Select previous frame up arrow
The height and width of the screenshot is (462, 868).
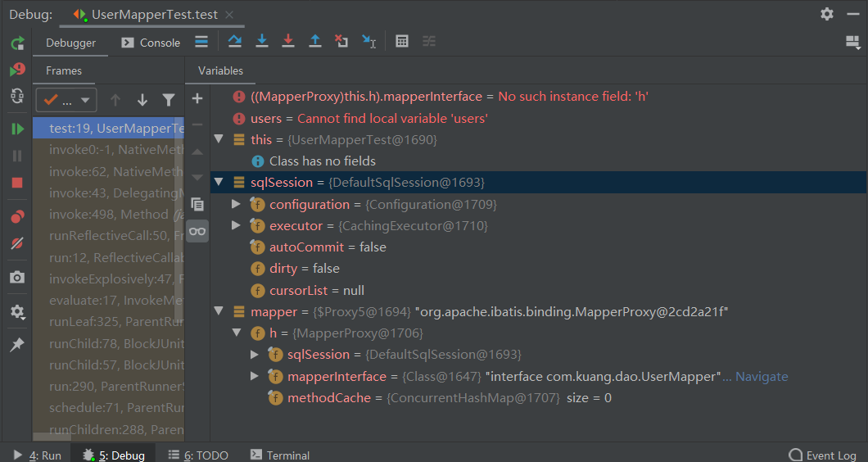tap(115, 100)
